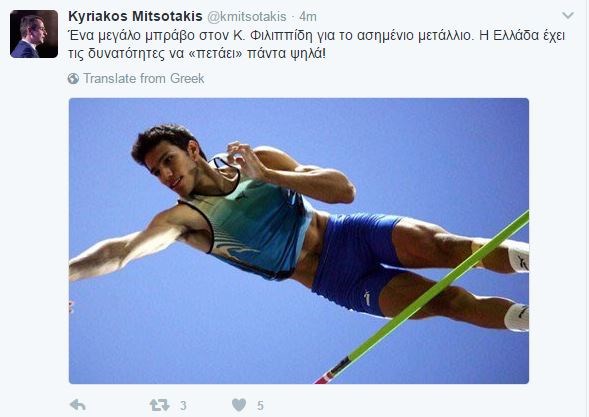Click the Greek tweet text body
This screenshot has height=417, width=589.
point(316,44)
